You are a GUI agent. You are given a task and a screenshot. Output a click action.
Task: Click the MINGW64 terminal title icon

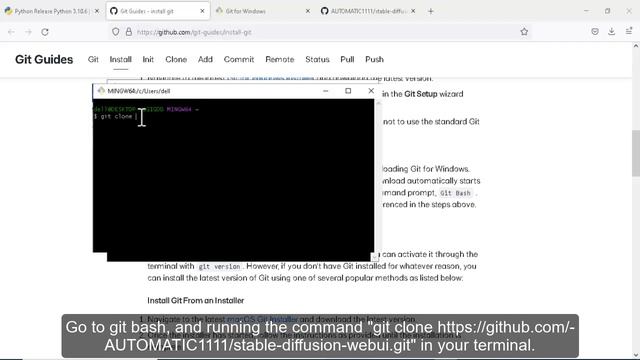[101, 91]
